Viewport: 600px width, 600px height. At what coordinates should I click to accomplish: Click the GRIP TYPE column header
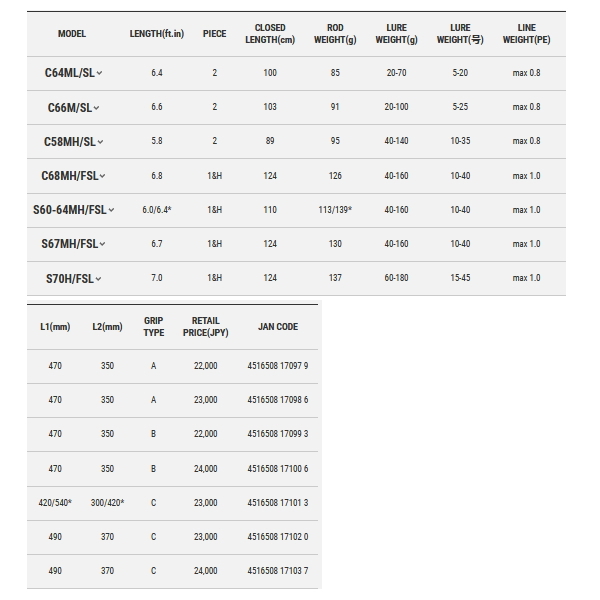point(153,327)
